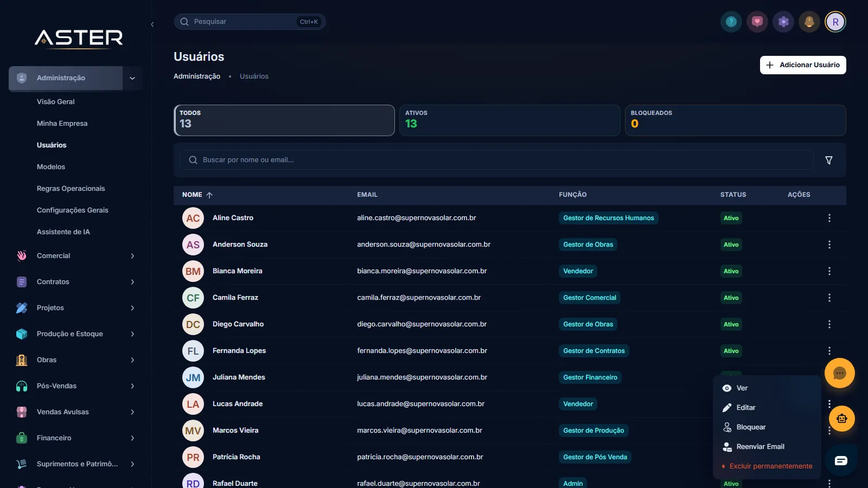
Task: Choose Reenviar Email from the context menu
Action: pos(767,447)
